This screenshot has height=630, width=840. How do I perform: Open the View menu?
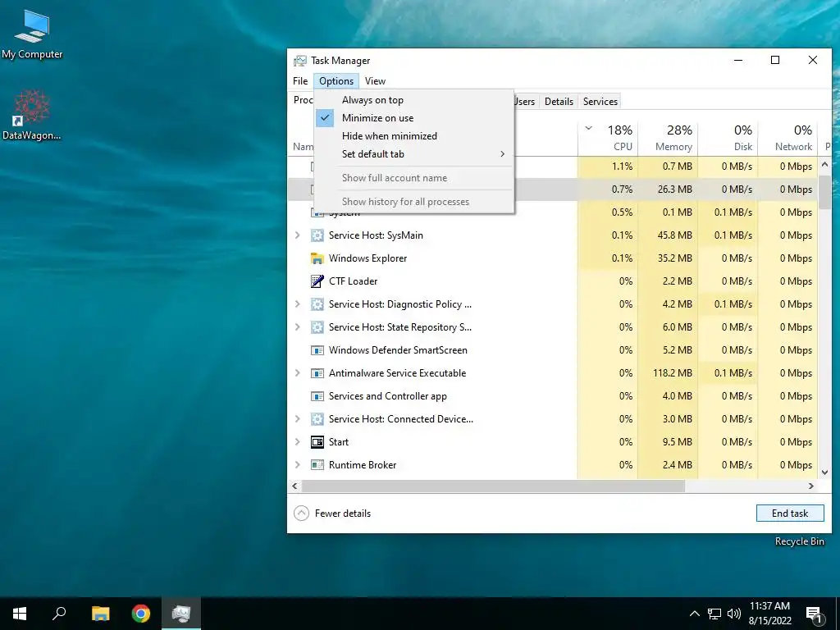pos(375,81)
